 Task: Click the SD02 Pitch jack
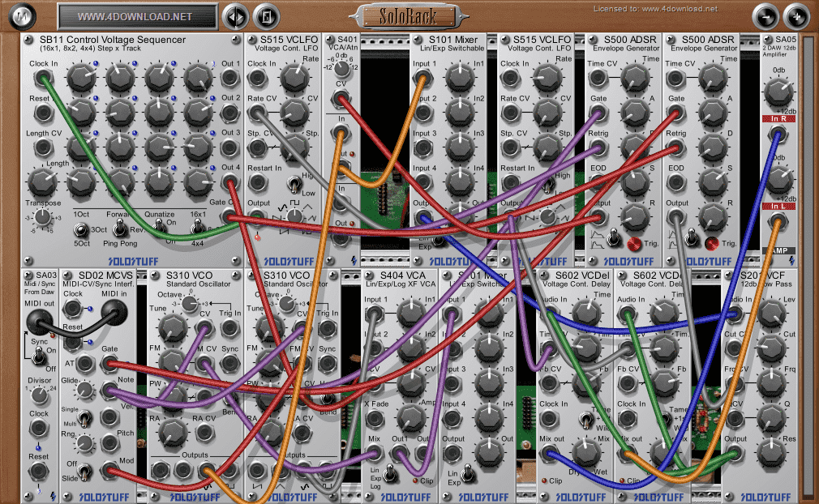[x=109, y=443]
